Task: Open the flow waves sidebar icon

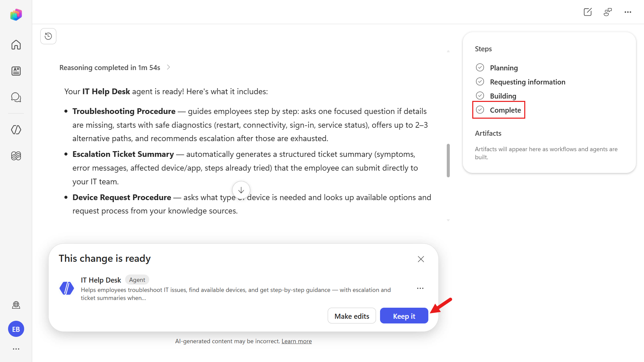Action: click(16, 156)
